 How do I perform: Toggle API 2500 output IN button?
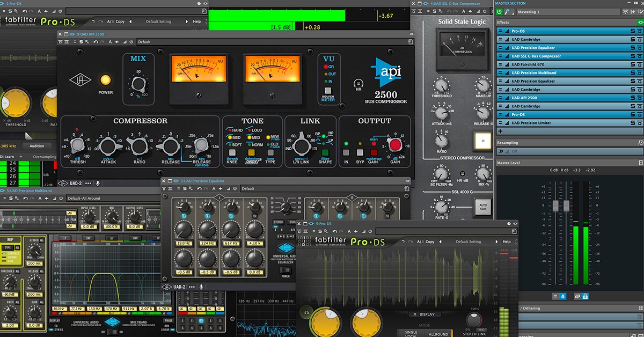point(346,152)
